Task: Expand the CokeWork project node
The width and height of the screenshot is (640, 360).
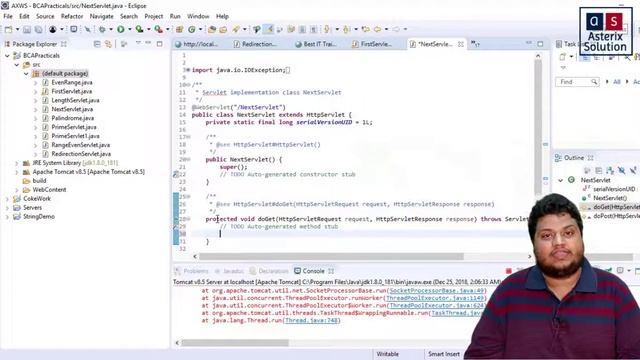Action: [x=7, y=199]
